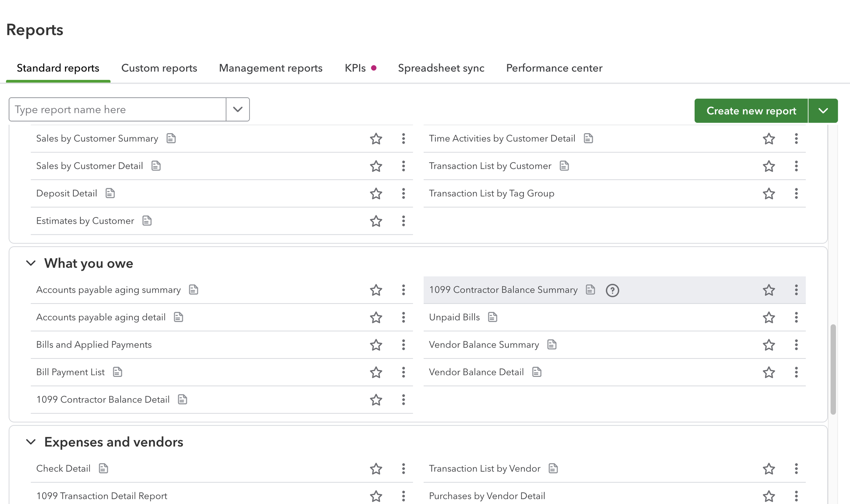The height and width of the screenshot is (504, 850).
Task: Open more options for Vendor Balance Summary
Action: (796, 345)
